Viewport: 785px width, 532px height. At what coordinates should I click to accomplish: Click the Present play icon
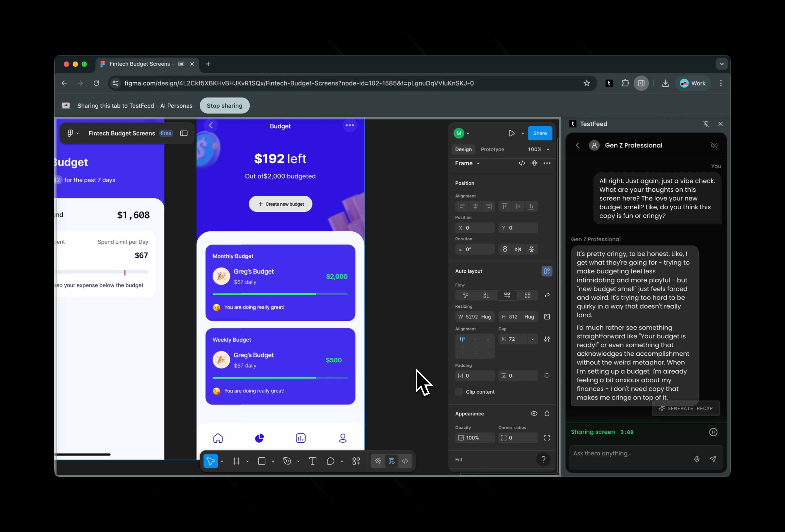[x=511, y=133]
